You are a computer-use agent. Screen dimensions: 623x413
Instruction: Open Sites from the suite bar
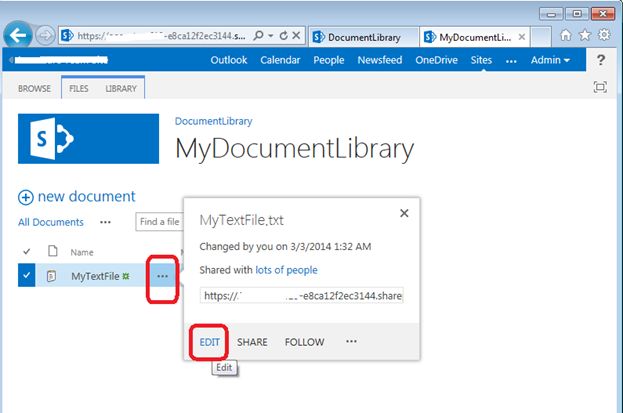tap(481, 60)
